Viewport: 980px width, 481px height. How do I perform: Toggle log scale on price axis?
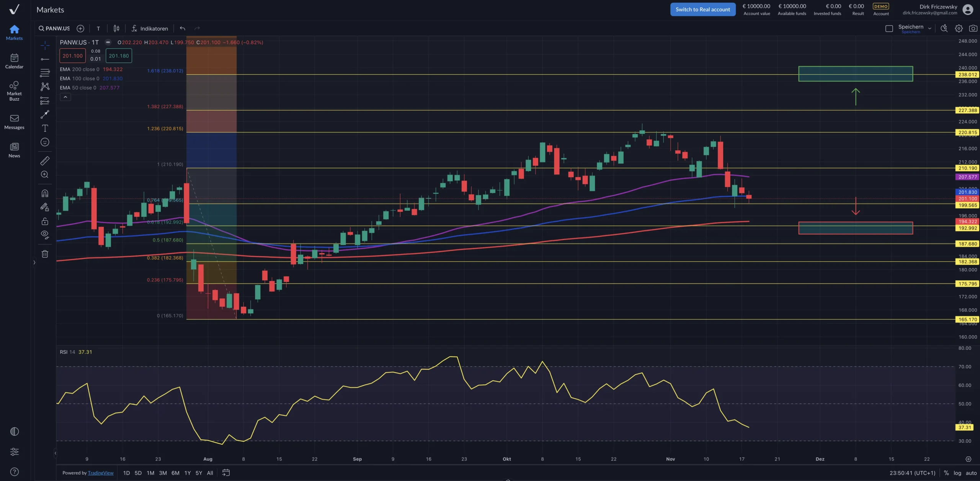(957, 473)
